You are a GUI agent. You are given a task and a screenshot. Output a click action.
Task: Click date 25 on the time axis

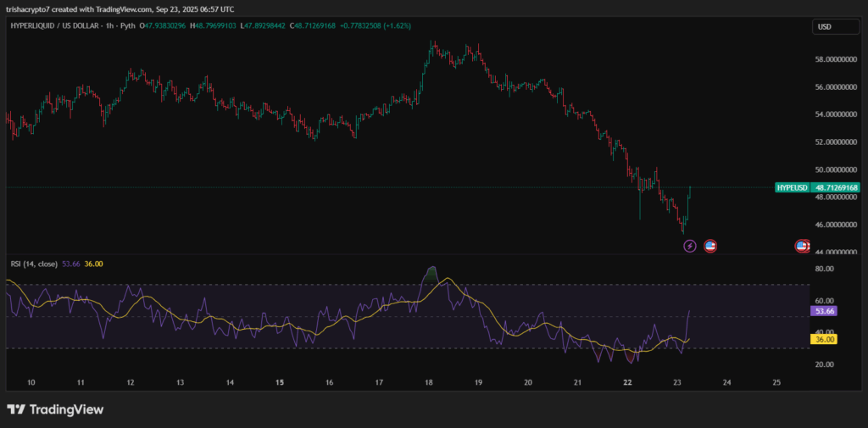tap(776, 383)
